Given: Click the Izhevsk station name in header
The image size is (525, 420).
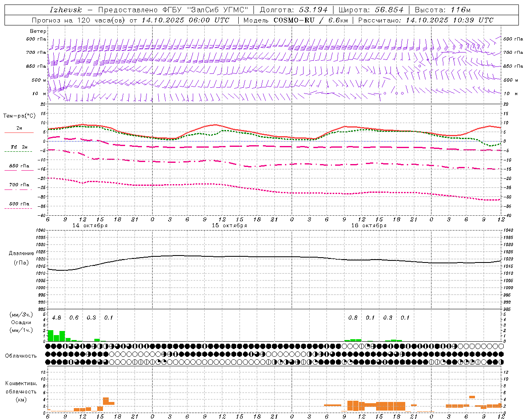Looking at the screenshot, I should pos(66,10).
